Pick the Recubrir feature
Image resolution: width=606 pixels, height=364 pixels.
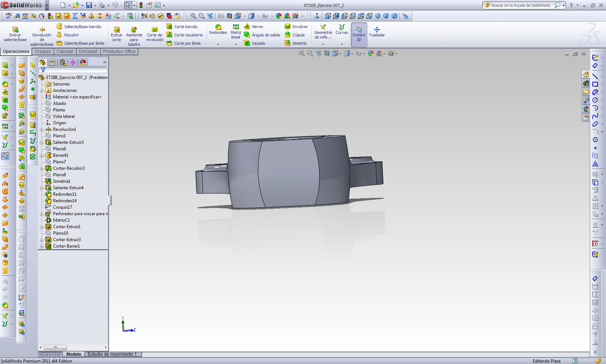pos(67,35)
